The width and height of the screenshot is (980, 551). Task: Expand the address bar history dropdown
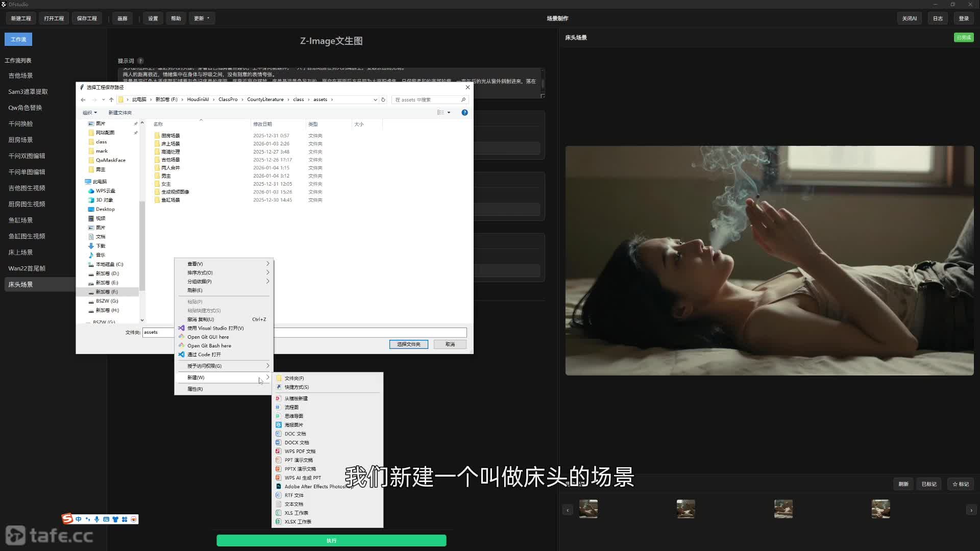(x=375, y=99)
